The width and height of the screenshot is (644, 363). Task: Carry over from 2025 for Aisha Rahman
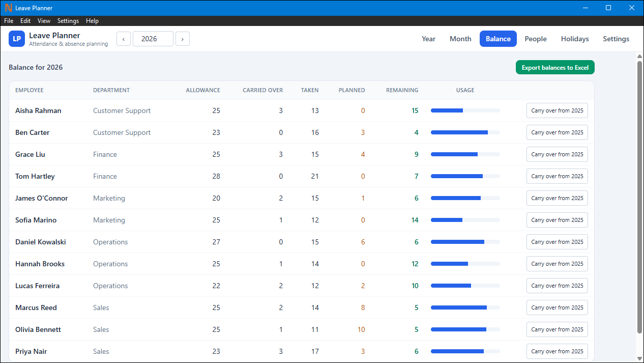[557, 110]
